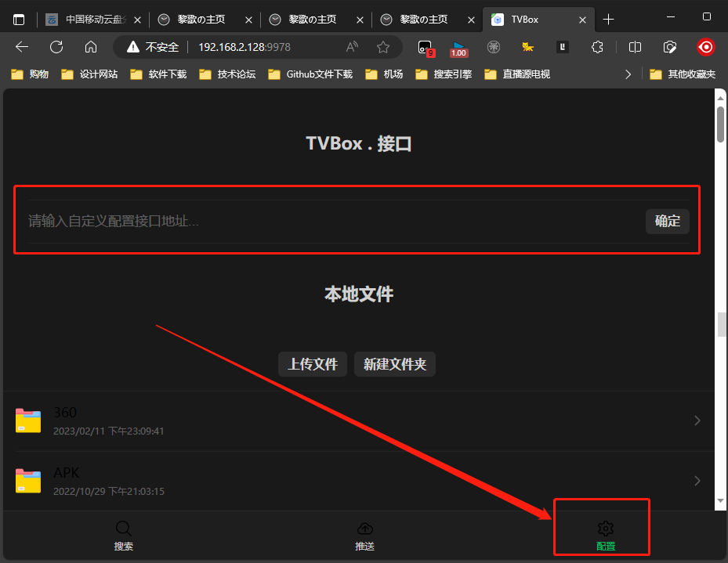The height and width of the screenshot is (563, 728).
Task: Reload the page with refresh icon
Action: click(56, 47)
